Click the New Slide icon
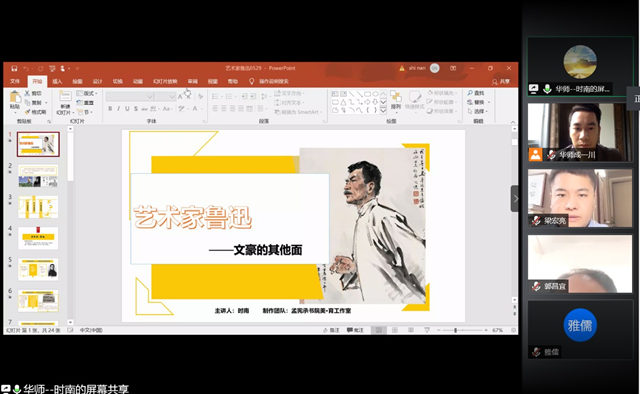The width and height of the screenshot is (640, 394). (x=65, y=102)
